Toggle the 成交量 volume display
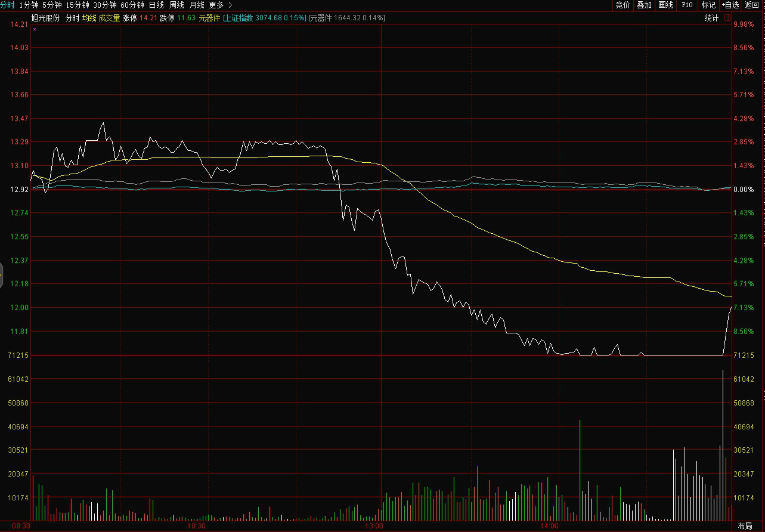Viewport: 765px width, 532px height. (109, 18)
